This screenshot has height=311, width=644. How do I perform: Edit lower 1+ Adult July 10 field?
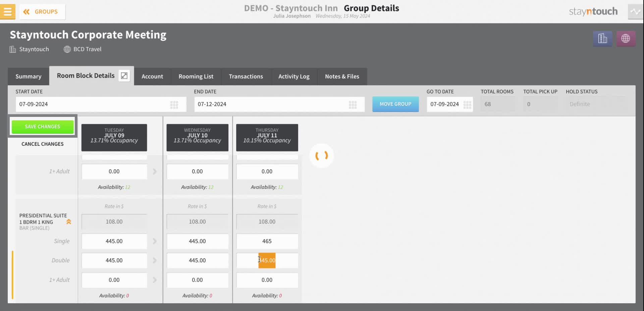click(197, 280)
